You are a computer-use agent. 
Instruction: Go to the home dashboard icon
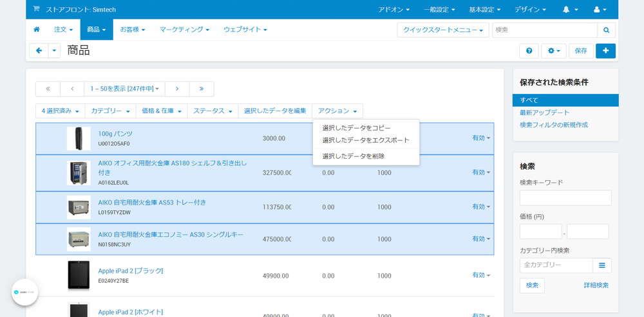37,30
